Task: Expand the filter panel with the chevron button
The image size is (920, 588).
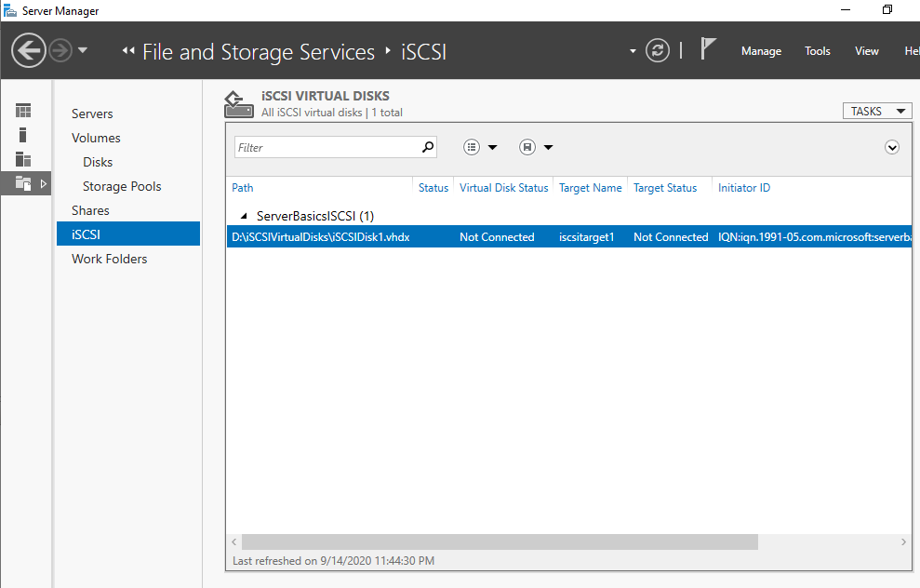Action: 892,147
